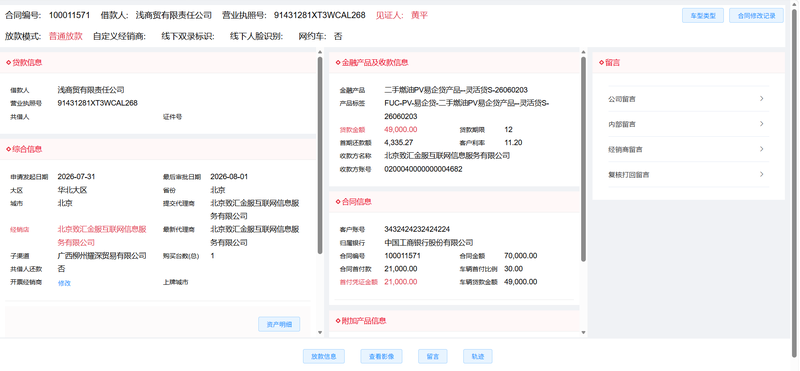This screenshot has width=800, height=371.
Task: Click the 网约车 value 否 in header
Action: pos(338,36)
